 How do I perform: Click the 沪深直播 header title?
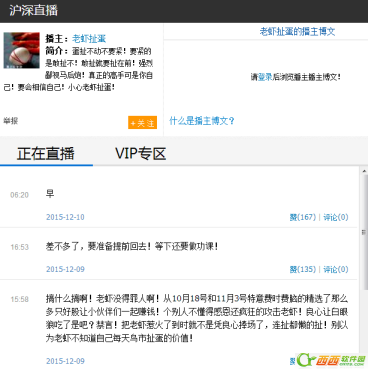(33, 11)
